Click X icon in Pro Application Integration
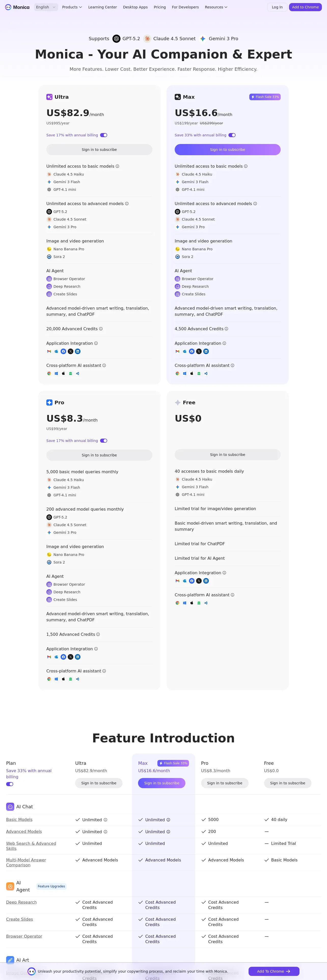The image size is (327, 980). click(x=71, y=657)
